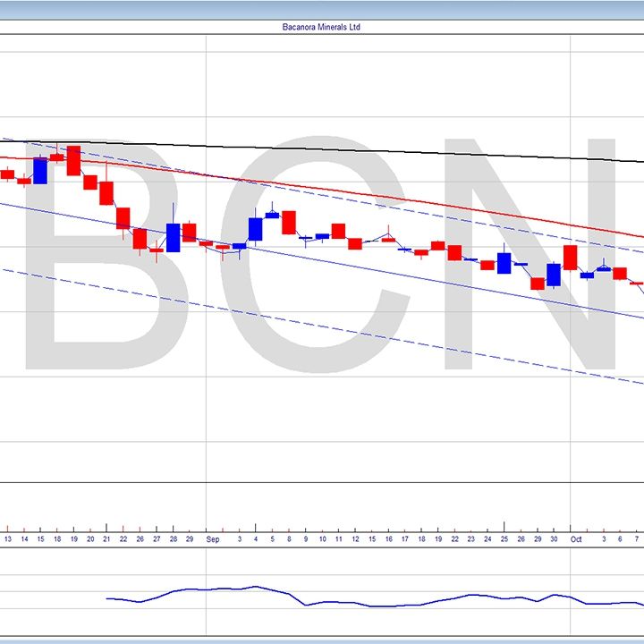Select the blue candlestick for September 30
The image size is (644, 644).
[x=554, y=274]
